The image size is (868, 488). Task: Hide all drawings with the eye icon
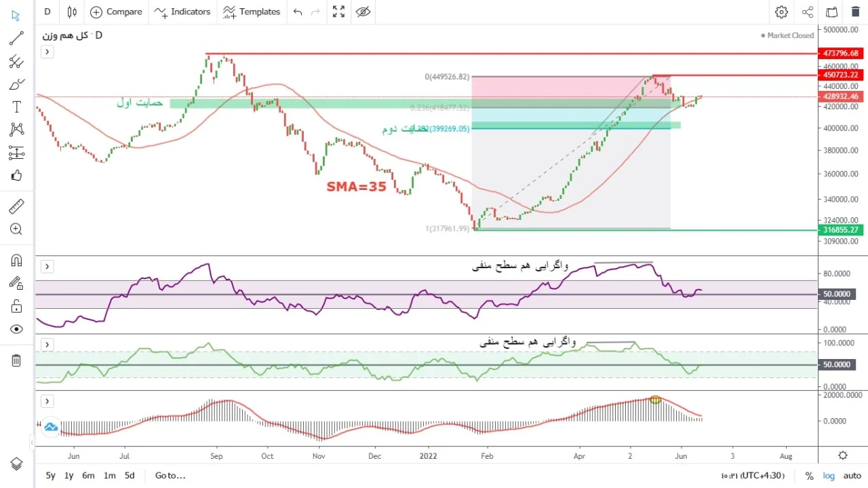pyautogui.click(x=16, y=329)
